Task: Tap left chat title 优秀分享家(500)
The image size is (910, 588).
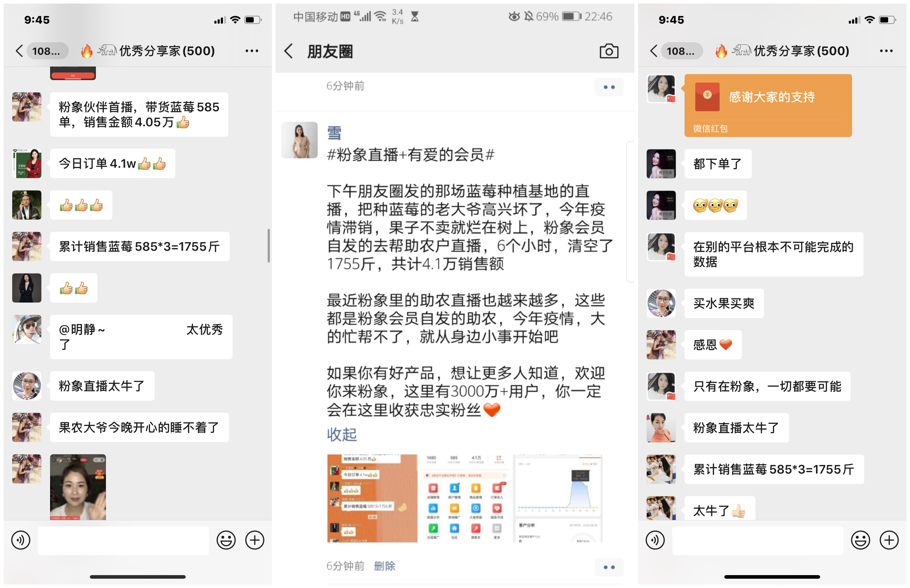Action: pyautogui.click(x=148, y=51)
